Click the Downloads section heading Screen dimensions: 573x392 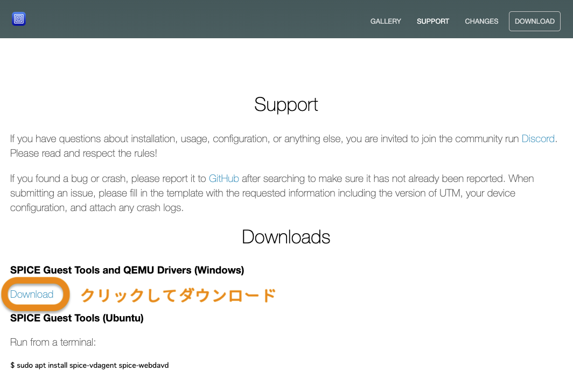(x=286, y=236)
